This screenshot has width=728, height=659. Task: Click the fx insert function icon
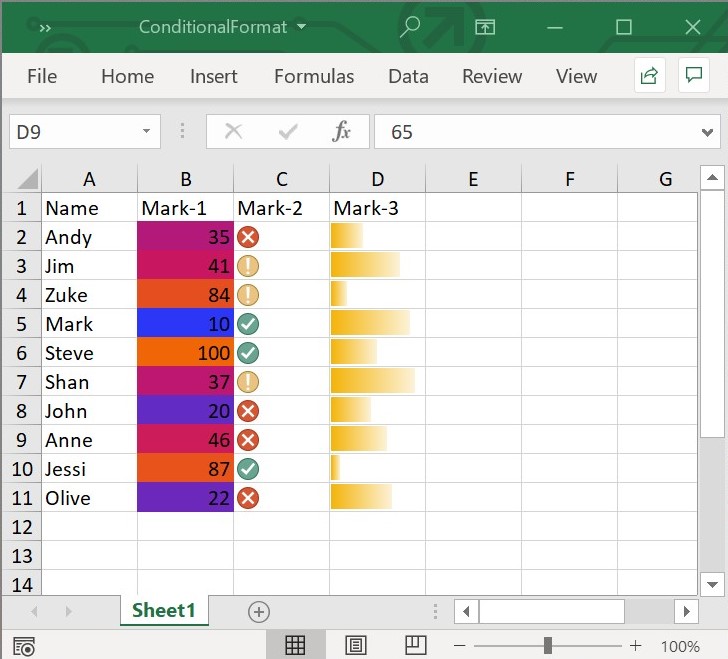tap(341, 132)
